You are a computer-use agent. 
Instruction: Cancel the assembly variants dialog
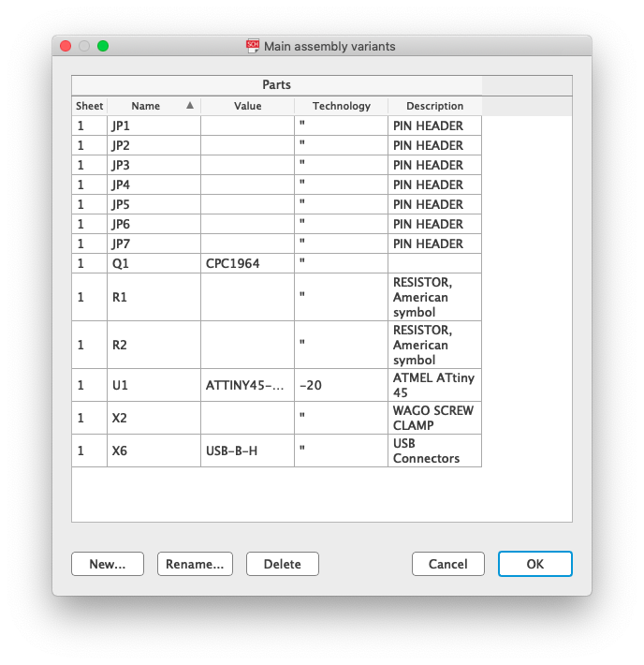tap(448, 564)
